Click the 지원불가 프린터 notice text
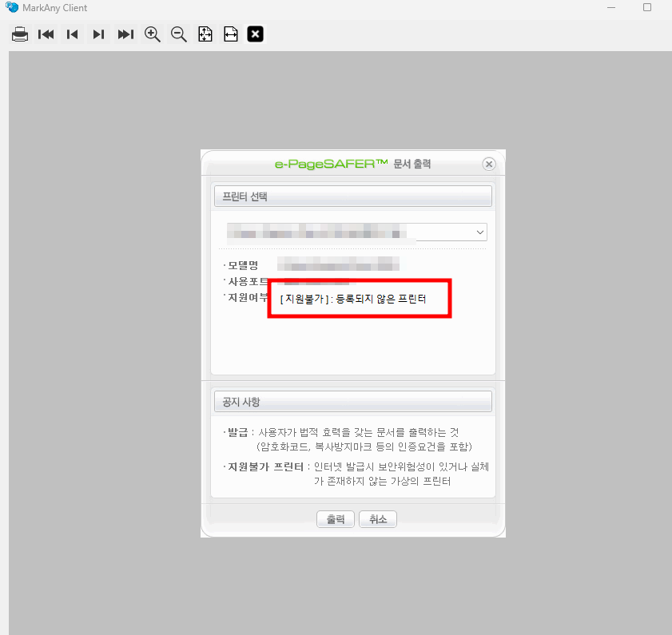Screen dimensions: 672x635 (x=356, y=474)
